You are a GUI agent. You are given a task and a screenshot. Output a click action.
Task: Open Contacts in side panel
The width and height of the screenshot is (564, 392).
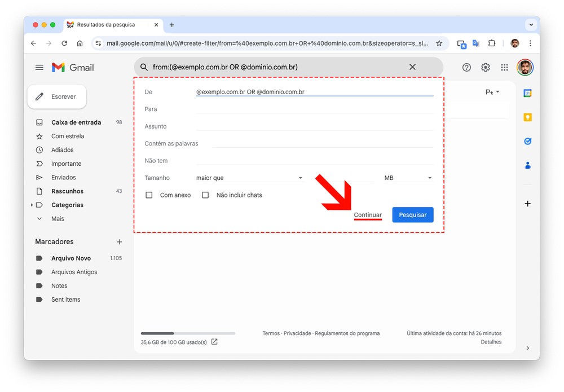point(527,165)
